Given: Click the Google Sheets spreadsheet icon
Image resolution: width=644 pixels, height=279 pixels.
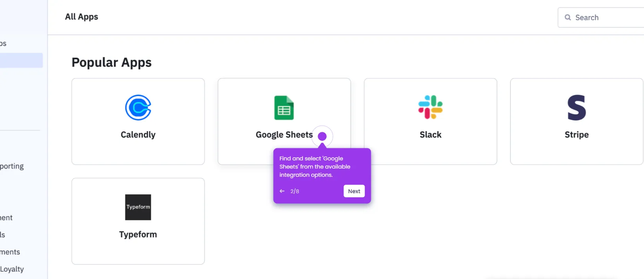Looking at the screenshot, I should point(284,108).
